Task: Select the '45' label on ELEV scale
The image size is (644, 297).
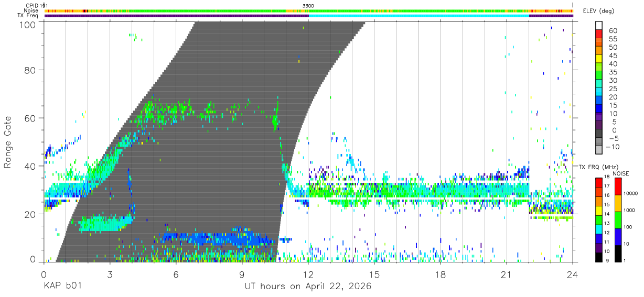Action: pyautogui.click(x=613, y=56)
